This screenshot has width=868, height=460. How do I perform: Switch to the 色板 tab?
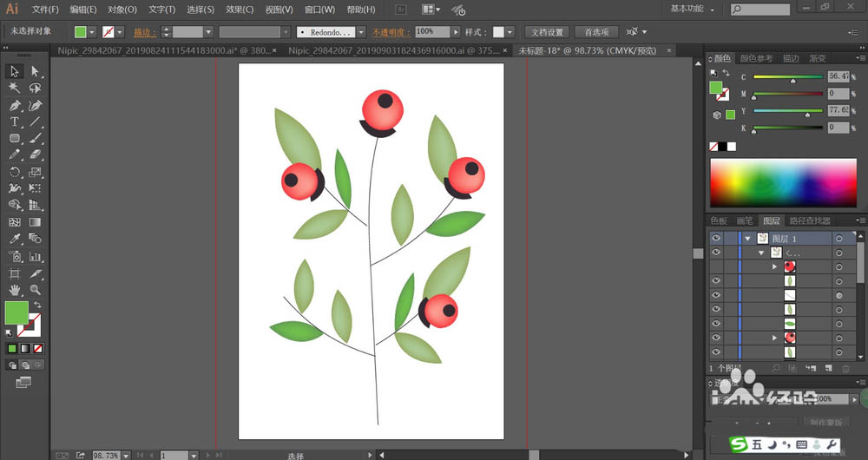[x=719, y=220]
